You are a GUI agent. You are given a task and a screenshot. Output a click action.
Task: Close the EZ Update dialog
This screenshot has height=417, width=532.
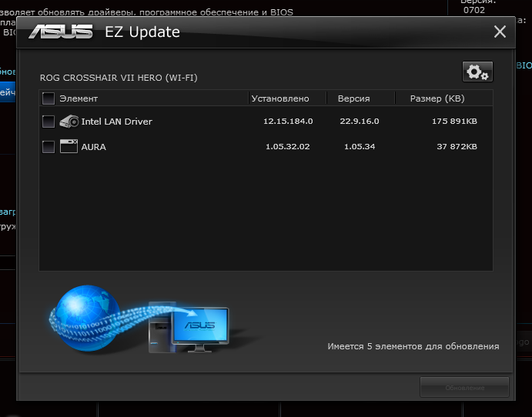(500, 32)
